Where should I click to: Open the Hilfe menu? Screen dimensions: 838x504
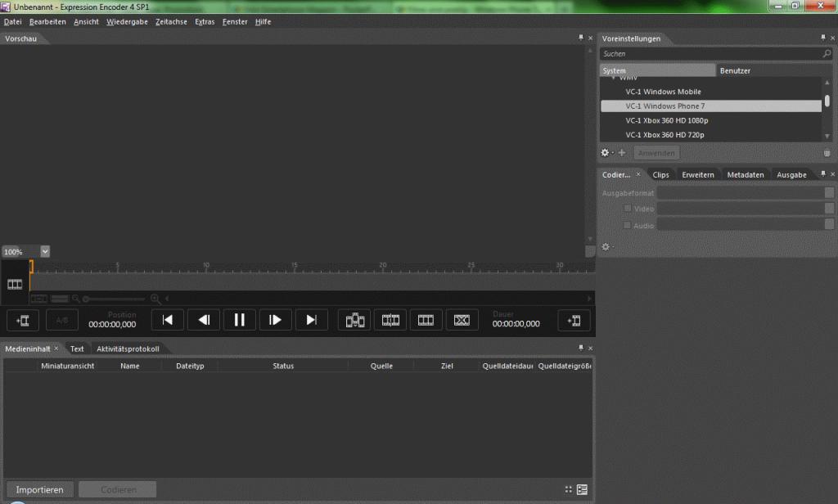pyautogui.click(x=263, y=22)
